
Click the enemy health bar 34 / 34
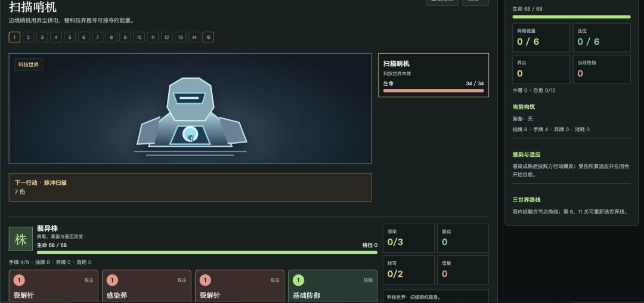pyautogui.click(x=434, y=90)
